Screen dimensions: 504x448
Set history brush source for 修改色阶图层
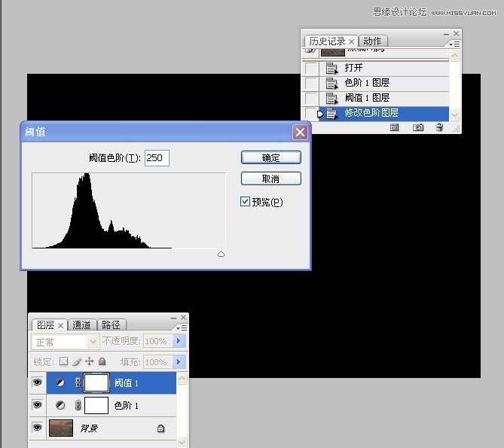click(311, 113)
